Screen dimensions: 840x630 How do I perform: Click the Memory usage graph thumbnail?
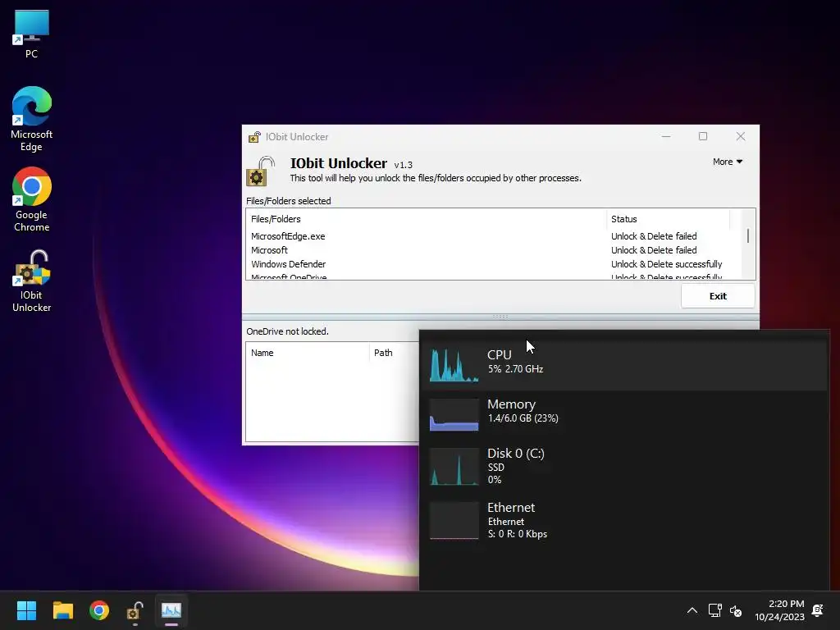(454, 414)
